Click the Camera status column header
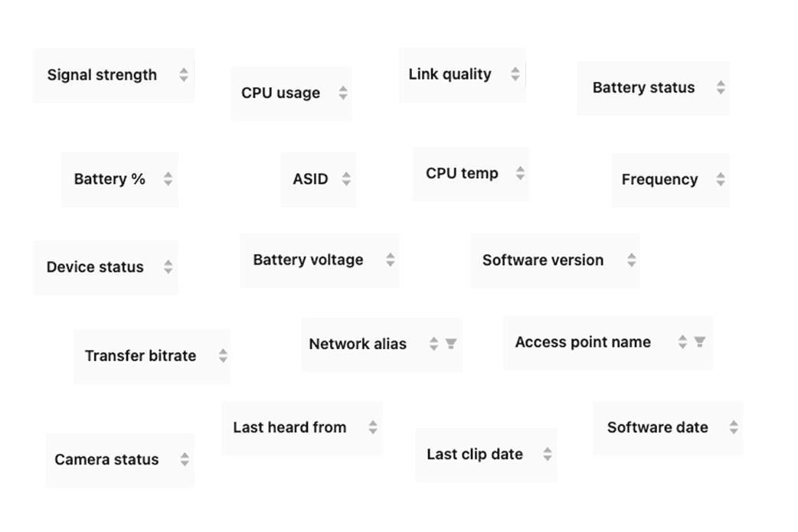The height and width of the screenshot is (532, 798). click(x=106, y=459)
